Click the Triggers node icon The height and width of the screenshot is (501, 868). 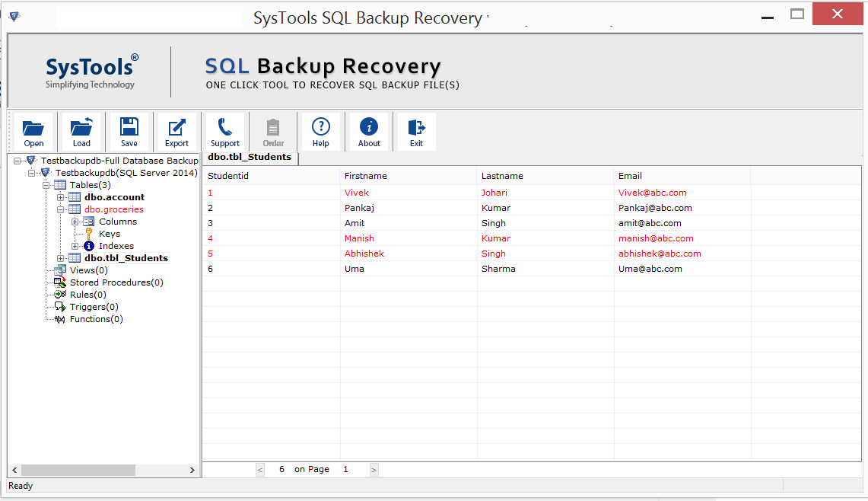[60, 307]
